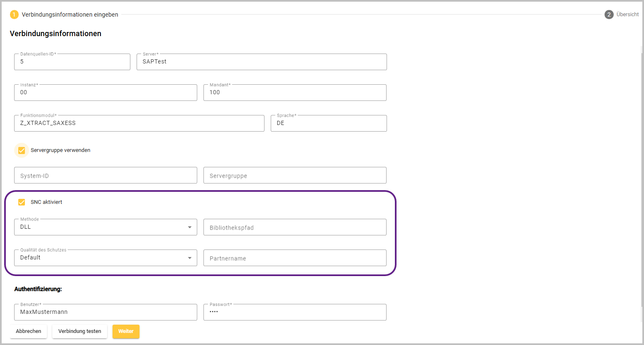Screen dimensions: 644x345
Task: Click the Funktionsmodul text field
Action: (139, 123)
